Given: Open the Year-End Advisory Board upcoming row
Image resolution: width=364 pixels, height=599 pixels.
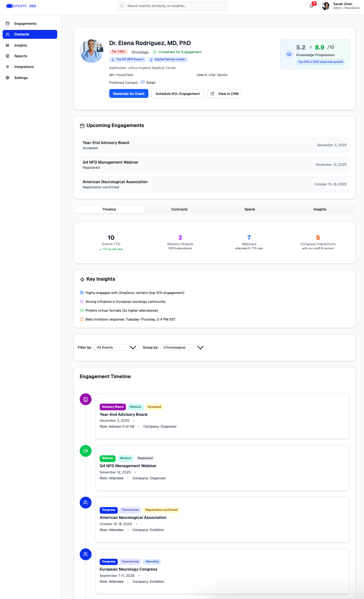Looking at the screenshot, I should pos(214,145).
